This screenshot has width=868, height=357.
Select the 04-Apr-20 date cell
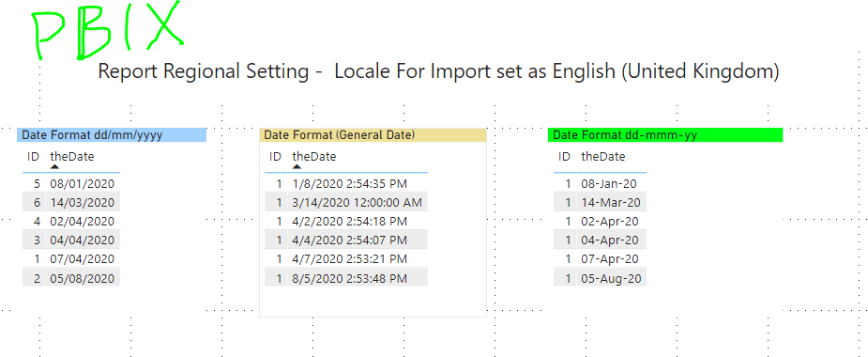(x=611, y=240)
